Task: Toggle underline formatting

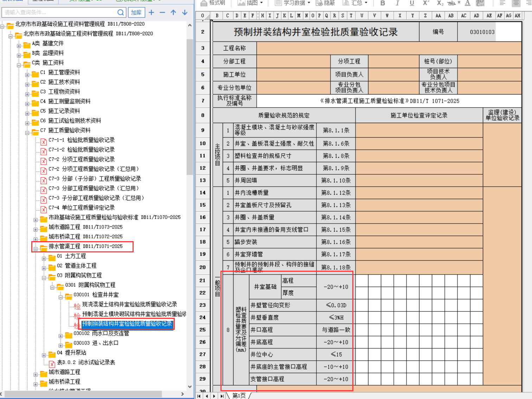Action: point(412,3)
